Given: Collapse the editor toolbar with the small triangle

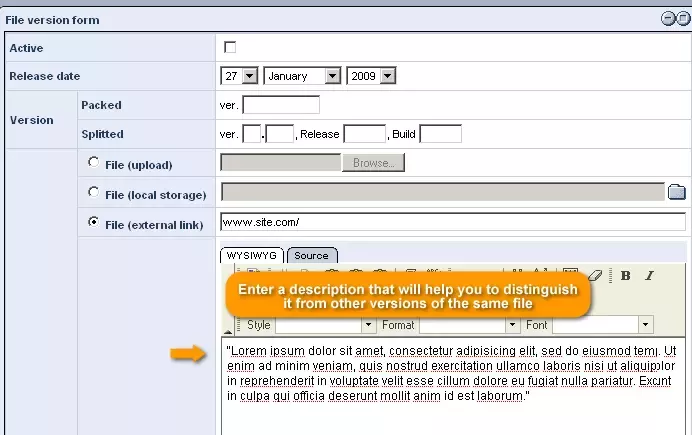Looking at the screenshot, I should [x=228, y=331].
